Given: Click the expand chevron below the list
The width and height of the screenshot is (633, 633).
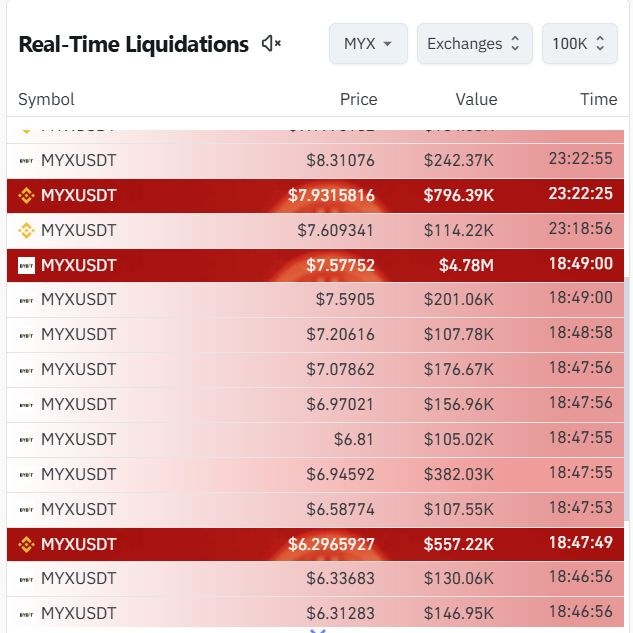Looking at the screenshot, I should pyautogui.click(x=318, y=631).
